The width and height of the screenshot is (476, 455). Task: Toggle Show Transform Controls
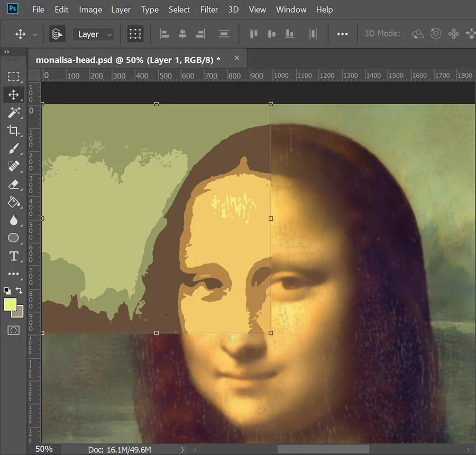(135, 34)
